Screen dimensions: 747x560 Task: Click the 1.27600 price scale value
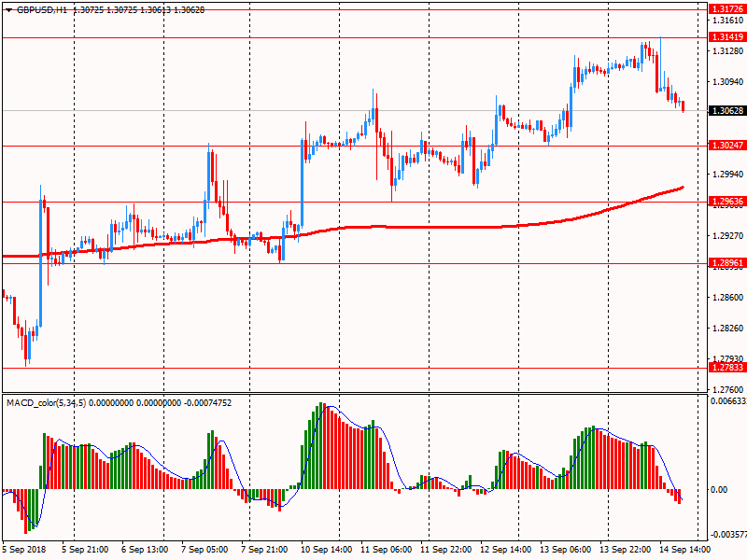click(728, 389)
